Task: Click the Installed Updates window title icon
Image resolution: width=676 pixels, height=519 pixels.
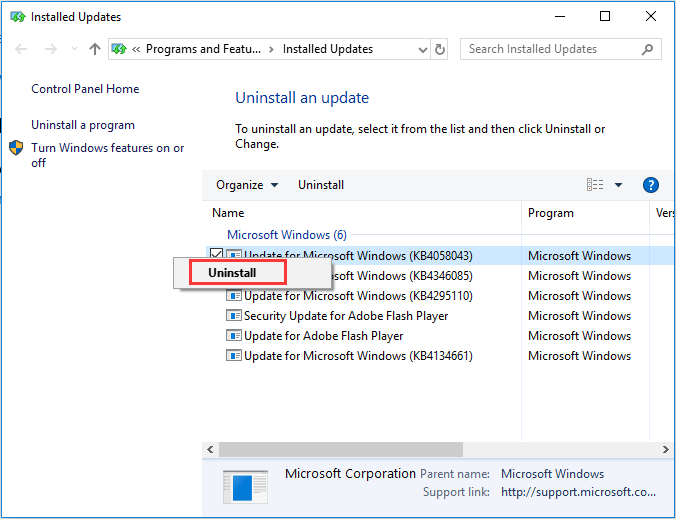Action: click(17, 17)
